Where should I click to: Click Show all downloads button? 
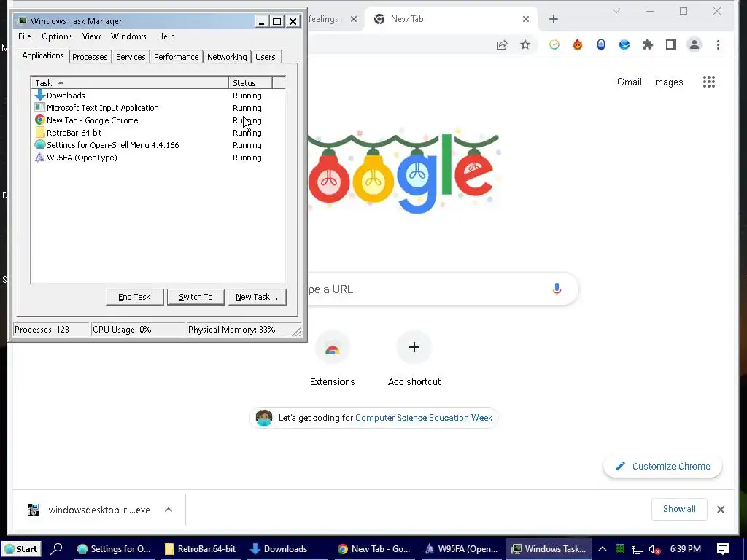(679, 509)
